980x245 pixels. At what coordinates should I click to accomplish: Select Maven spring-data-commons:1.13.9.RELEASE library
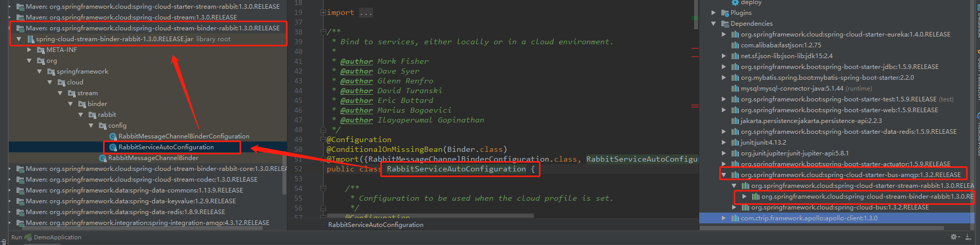[134, 190]
